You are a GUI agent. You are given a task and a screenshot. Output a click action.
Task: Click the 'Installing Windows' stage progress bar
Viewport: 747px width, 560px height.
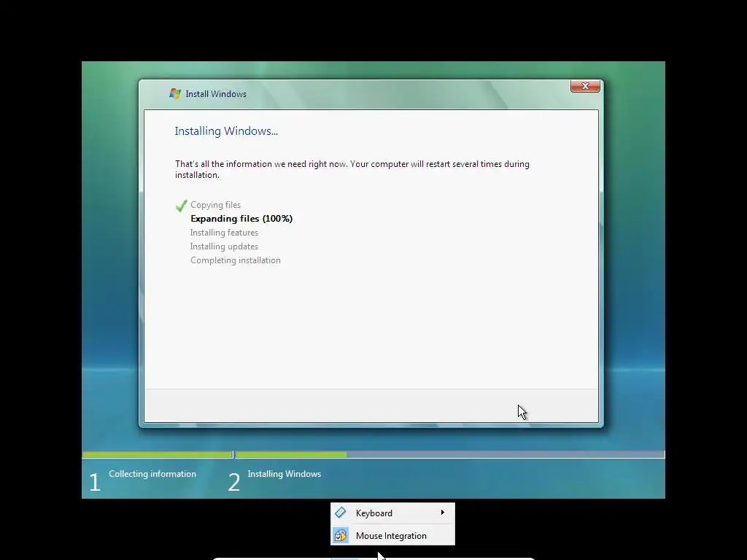[449, 455]
